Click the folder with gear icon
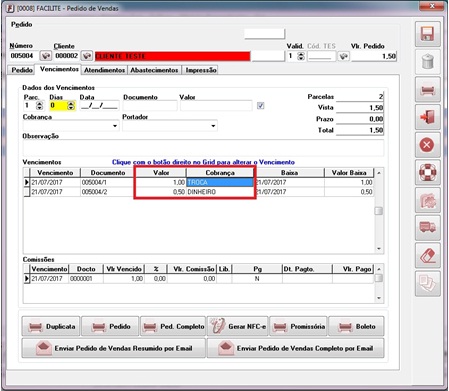This screenshot has height=391, width=449. [x=428, y=200]
